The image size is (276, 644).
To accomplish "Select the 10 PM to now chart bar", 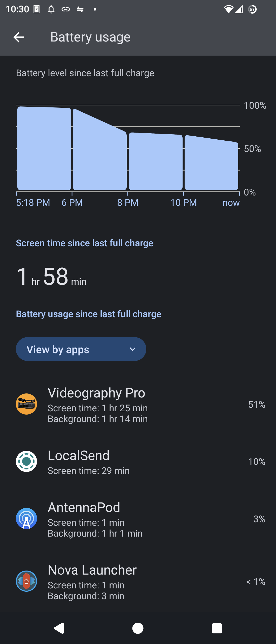I will click(x=212, y=163).
